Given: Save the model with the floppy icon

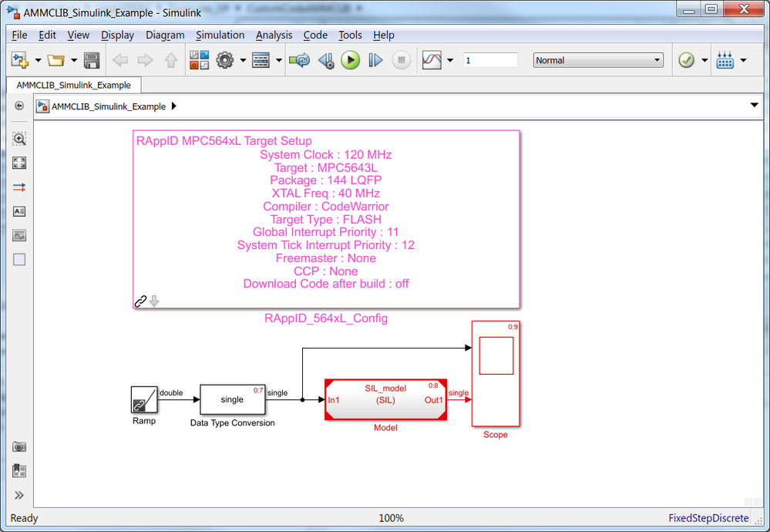Looking at the screenshot, I should coord(92,60).
